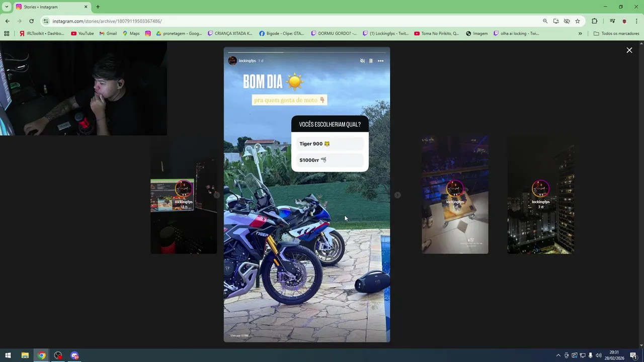Open the Todos os marcadores folder
Screen dimensions: 644x362
[x=616, y=34]
